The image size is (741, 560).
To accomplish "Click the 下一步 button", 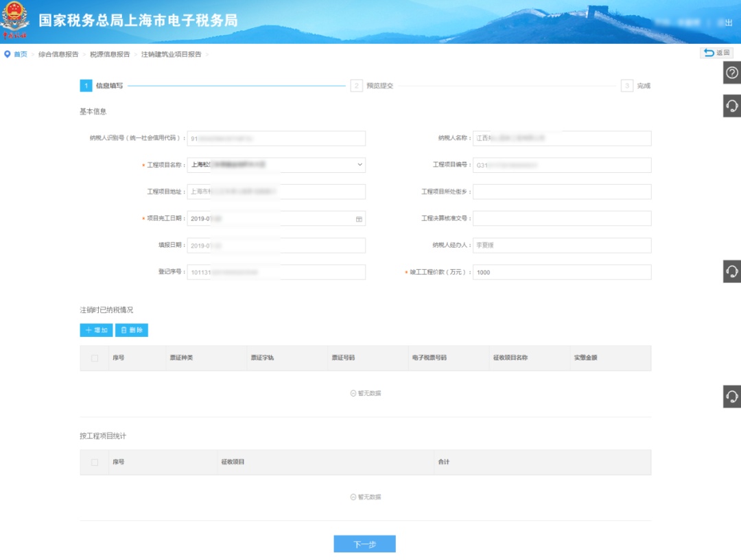I will coord(364,544).
